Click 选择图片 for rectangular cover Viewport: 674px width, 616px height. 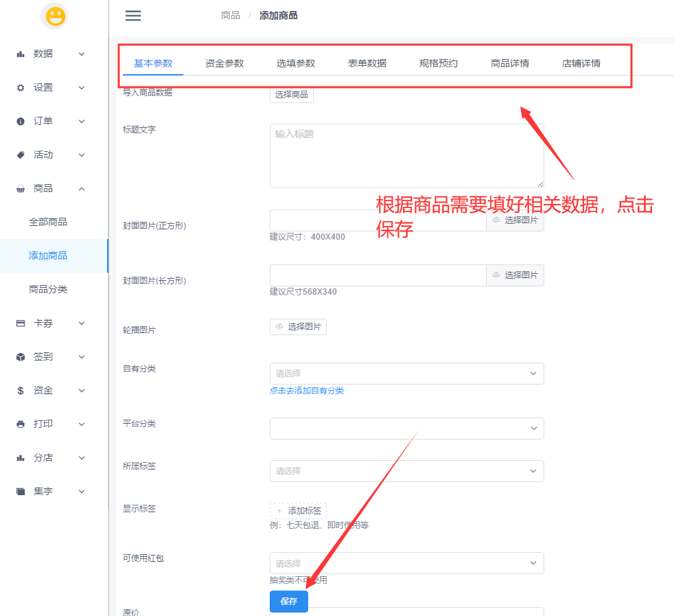[515, 275]
